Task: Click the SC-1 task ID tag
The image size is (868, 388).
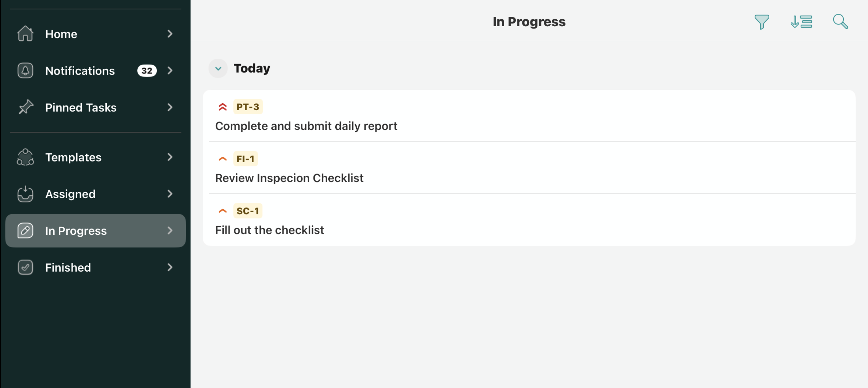Action: 248,211
